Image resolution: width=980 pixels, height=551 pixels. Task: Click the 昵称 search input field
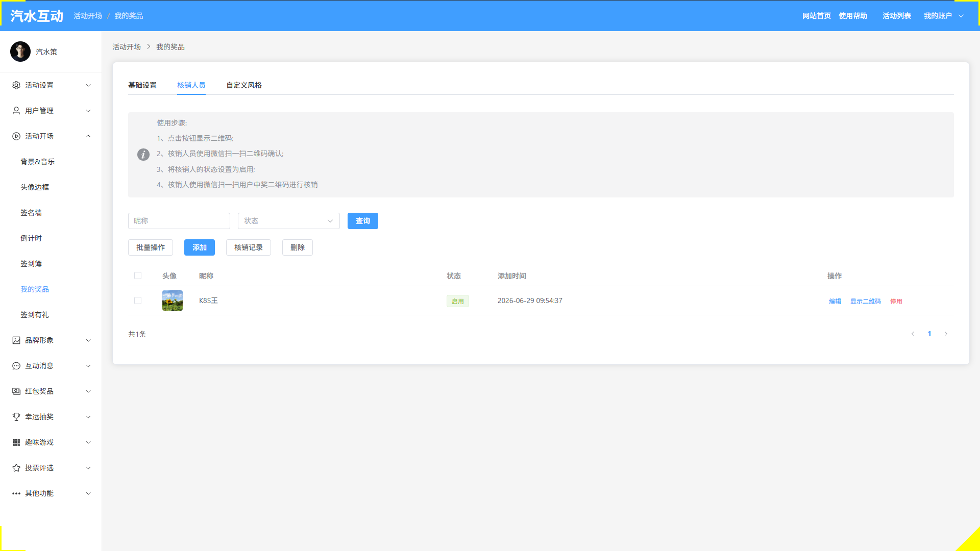(179, 221)
